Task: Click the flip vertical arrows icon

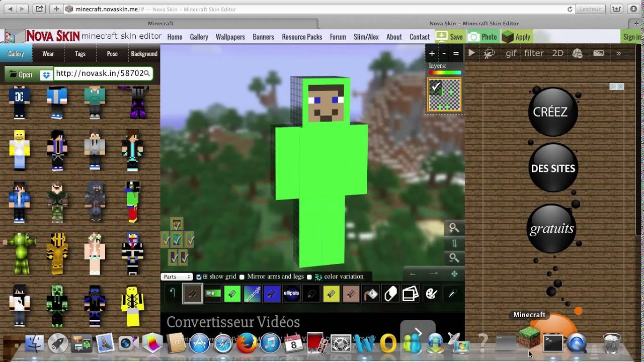Action: [454, 243]
